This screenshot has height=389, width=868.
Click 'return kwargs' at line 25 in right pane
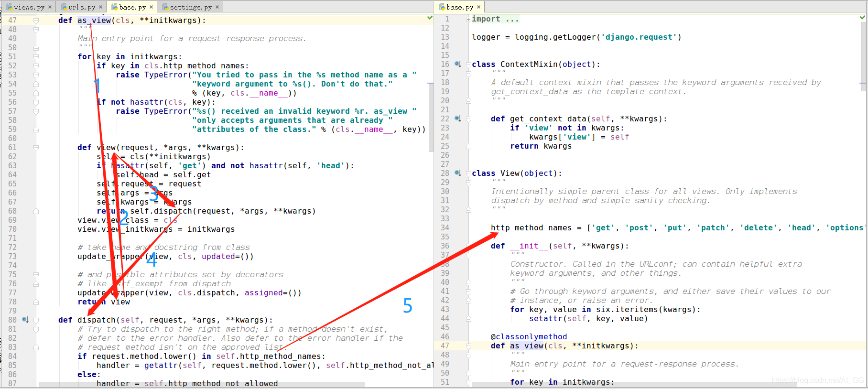(x=541, y=146)
